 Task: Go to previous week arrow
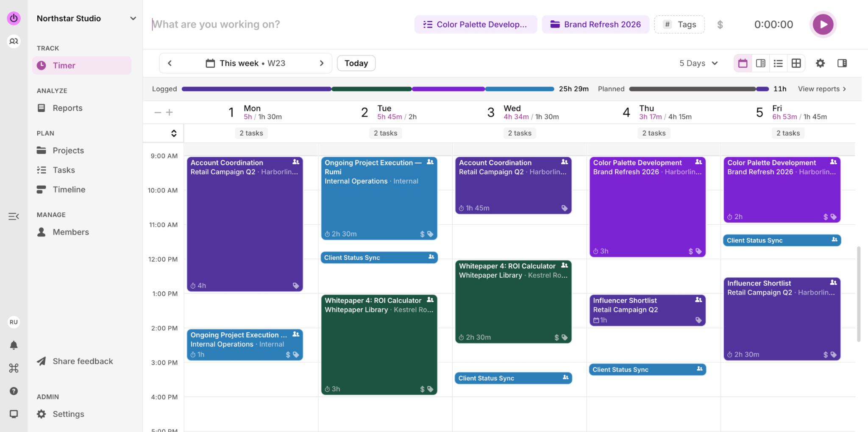170,63
